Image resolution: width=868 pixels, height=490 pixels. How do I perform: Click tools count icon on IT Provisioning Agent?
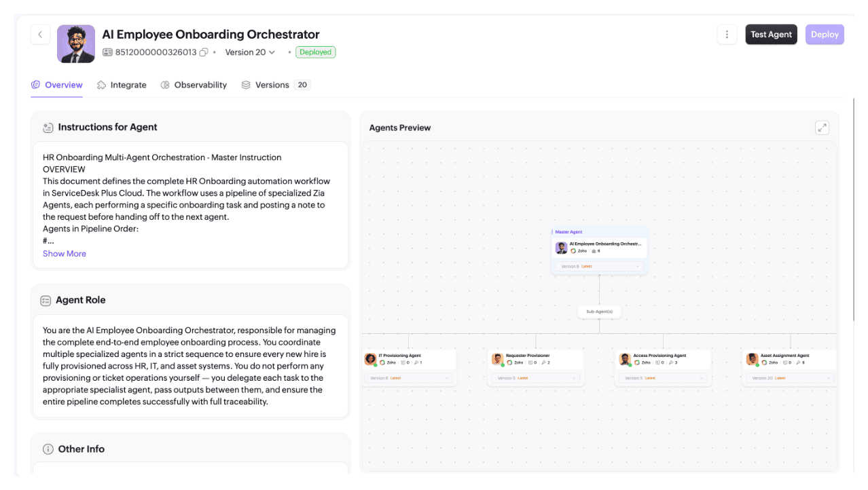pyautogui.click(x=416, y=362)
